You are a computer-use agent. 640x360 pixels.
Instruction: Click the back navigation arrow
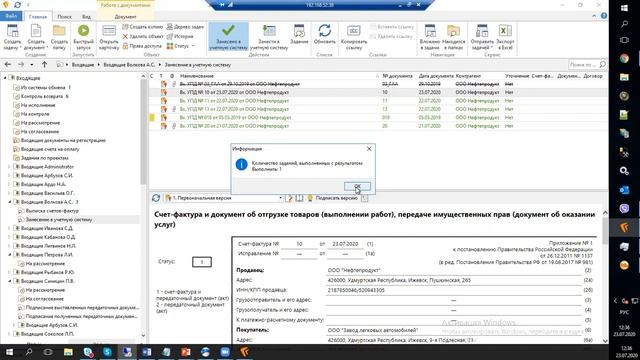point(8,64)
